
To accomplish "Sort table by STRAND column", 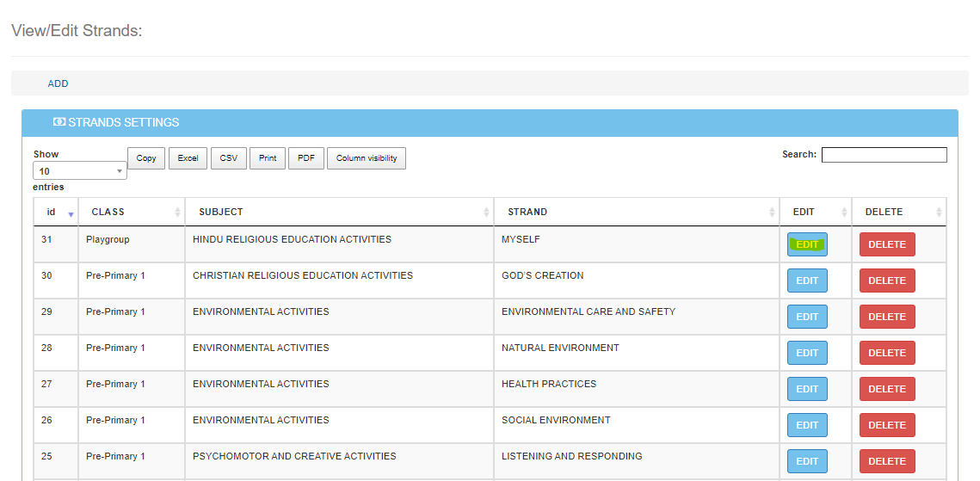I will tap(638, 212).
